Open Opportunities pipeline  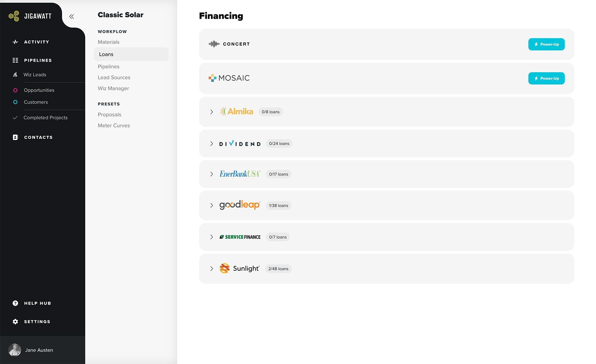pos(39,90)
